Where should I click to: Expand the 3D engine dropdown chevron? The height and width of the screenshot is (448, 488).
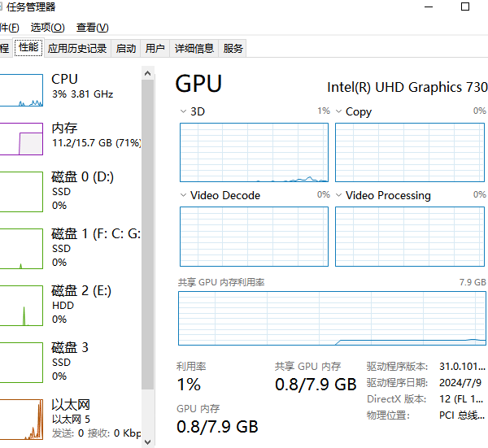pos(183,111)
